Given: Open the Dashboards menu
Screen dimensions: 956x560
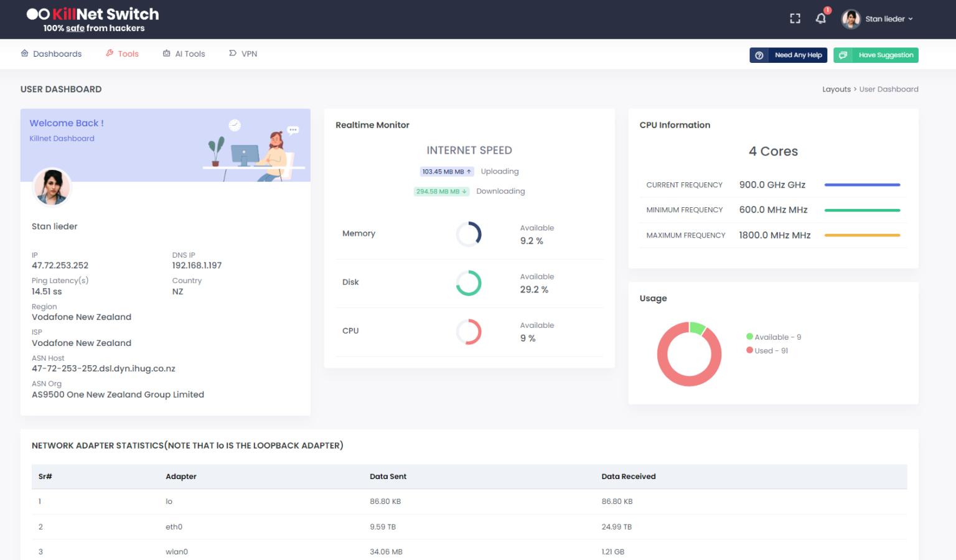Looking at the screenshot, I should (57, 54).
